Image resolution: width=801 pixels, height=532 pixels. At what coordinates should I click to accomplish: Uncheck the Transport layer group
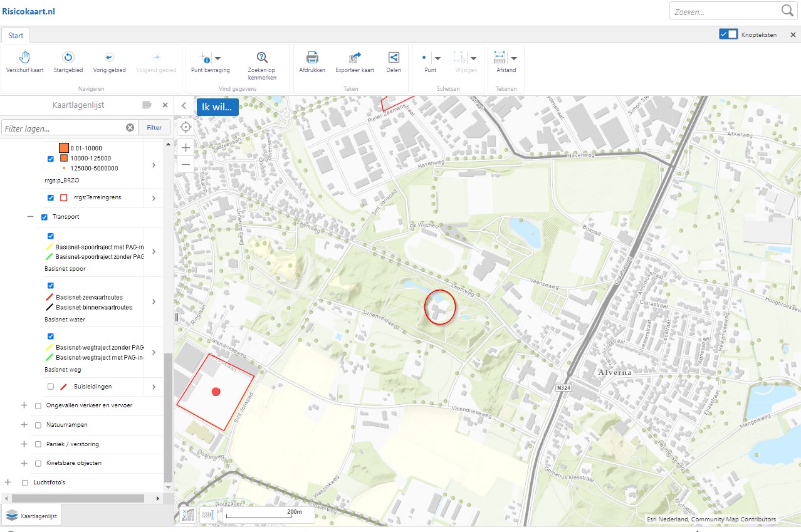click(45, 217)
